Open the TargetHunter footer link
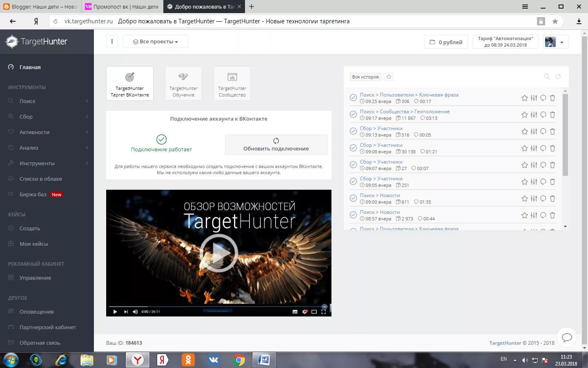Screen dimensions: 588x368 505,343
